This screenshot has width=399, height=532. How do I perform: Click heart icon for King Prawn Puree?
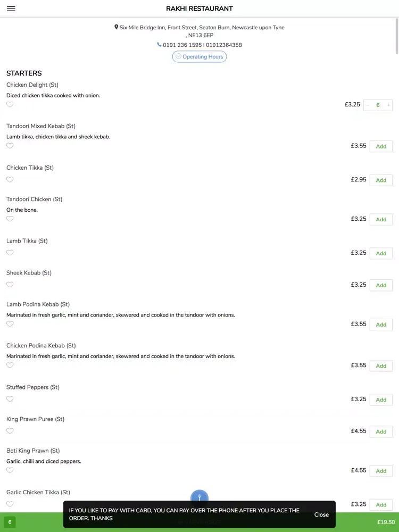click(10, 430)
